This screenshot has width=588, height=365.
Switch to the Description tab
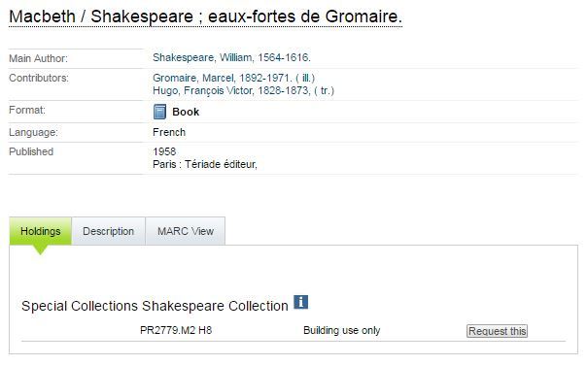tap(109, 231)
